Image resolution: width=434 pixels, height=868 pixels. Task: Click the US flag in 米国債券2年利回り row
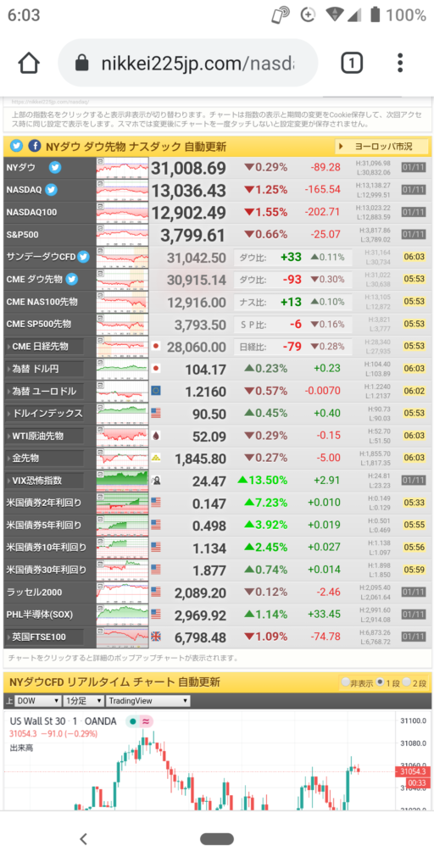(x=156, y=504)
